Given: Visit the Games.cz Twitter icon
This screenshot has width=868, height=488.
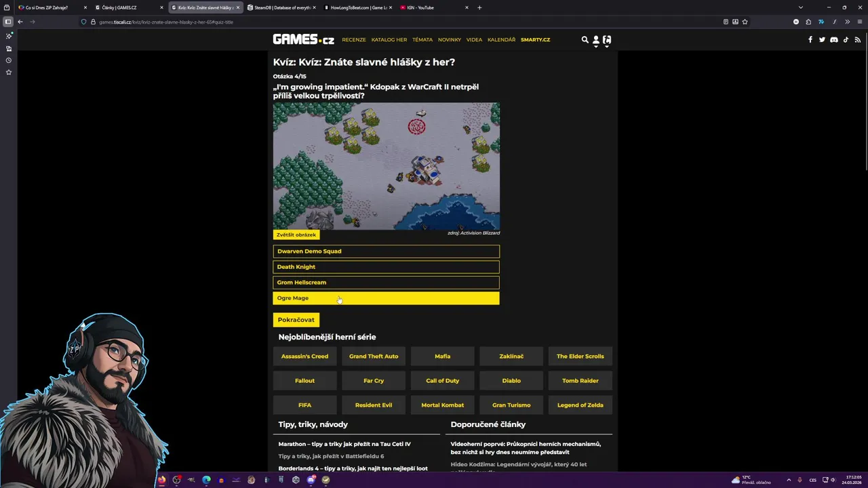Looking at the screenshot, I should coord(822,40).
